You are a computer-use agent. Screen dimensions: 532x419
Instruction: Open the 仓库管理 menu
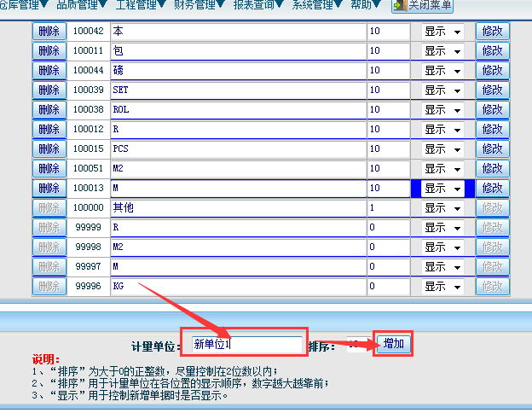(x=24, y=5)
